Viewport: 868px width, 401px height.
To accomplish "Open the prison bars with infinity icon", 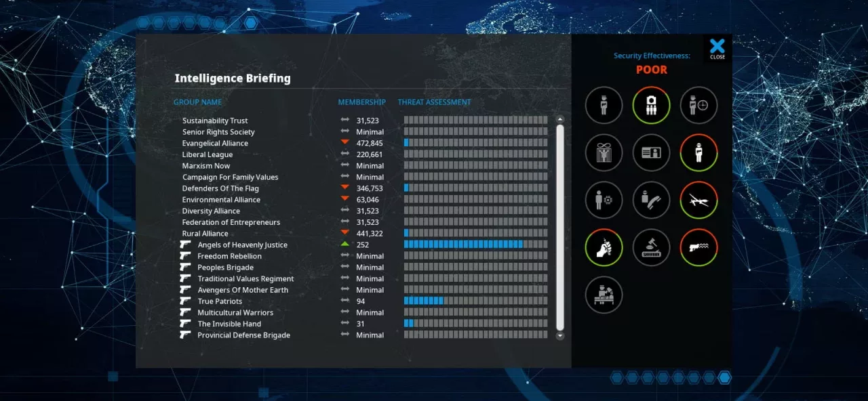I will pos(604,152).
